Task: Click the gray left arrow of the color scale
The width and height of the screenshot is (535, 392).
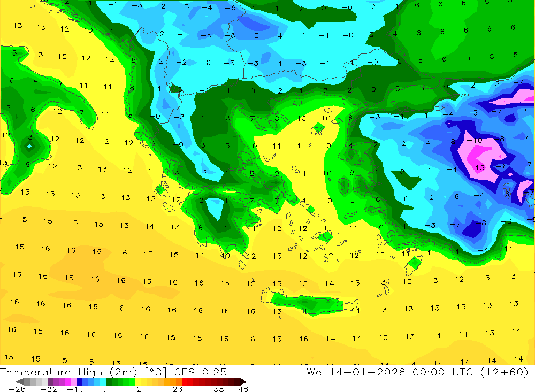Action: point(19,381)
